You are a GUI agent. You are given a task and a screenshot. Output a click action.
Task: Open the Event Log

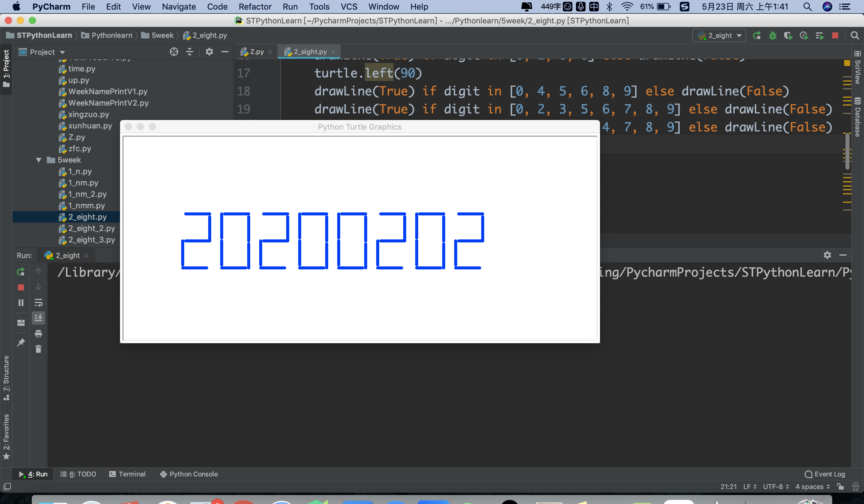(825, 474)
